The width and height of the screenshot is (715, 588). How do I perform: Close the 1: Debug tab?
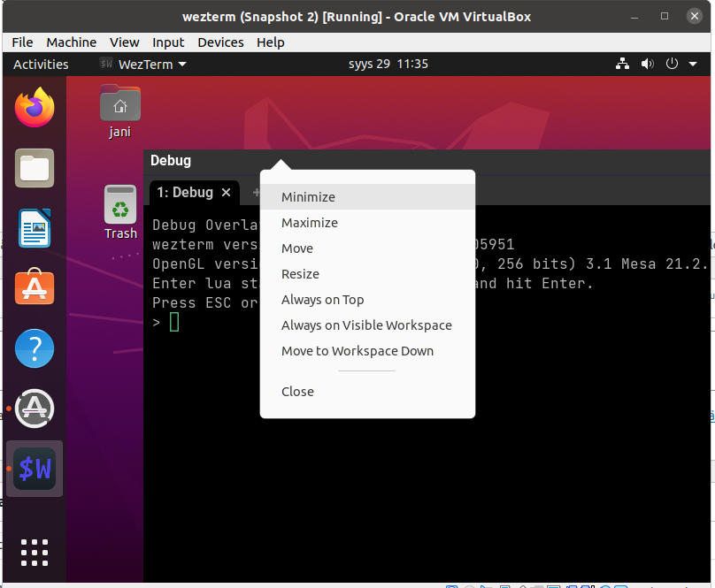226,192
